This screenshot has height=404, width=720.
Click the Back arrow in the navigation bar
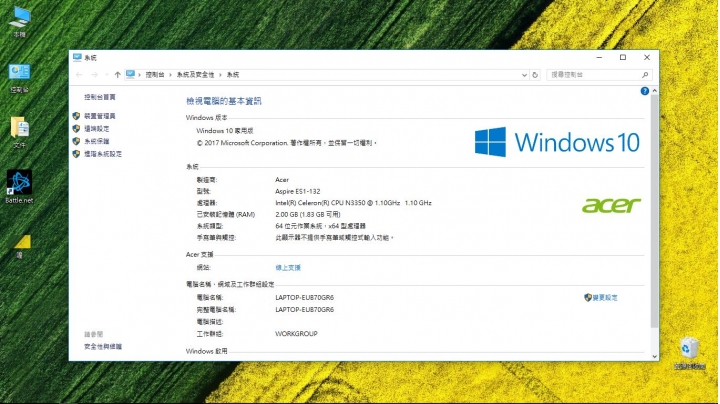(79, 74)
